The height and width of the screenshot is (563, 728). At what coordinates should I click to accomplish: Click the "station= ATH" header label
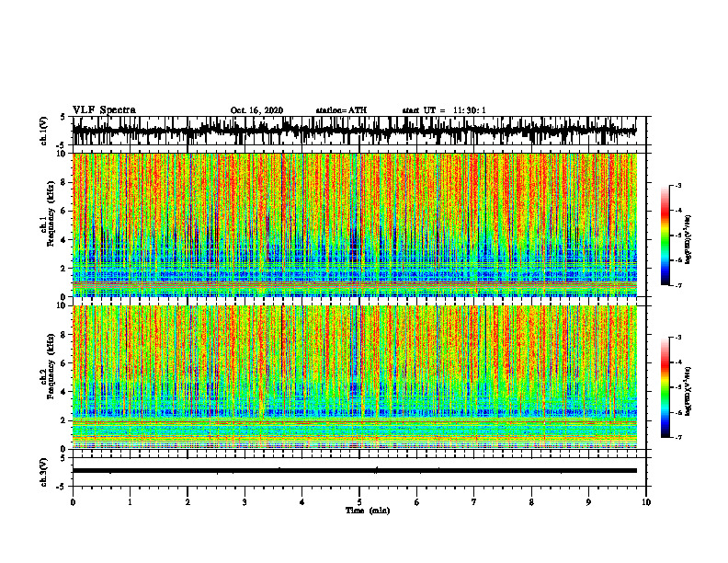coord(341,110)
